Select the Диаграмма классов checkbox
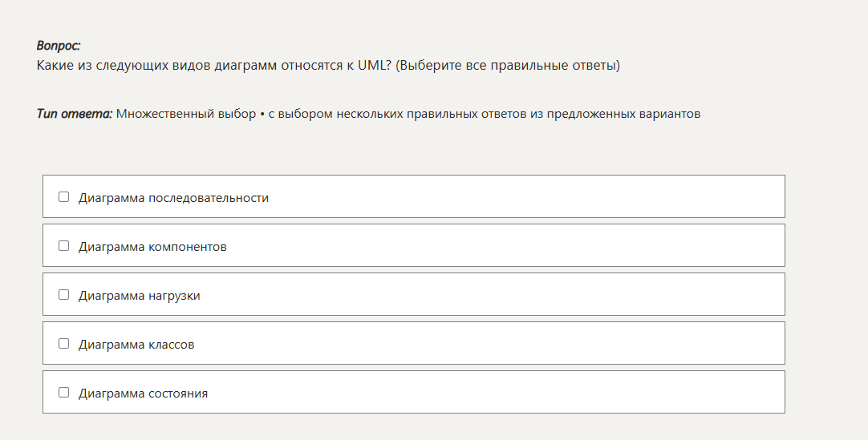 [63, 343]
